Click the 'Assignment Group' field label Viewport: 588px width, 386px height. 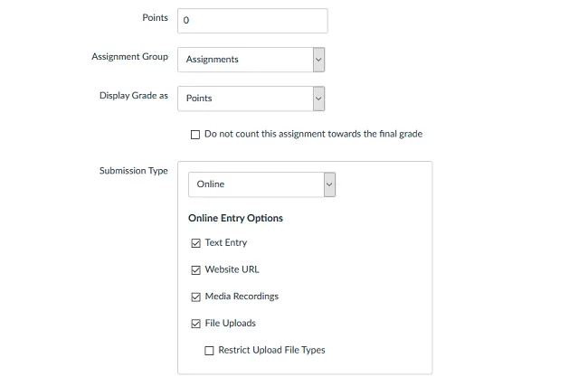pyautogui.click(x=129, y=57)
